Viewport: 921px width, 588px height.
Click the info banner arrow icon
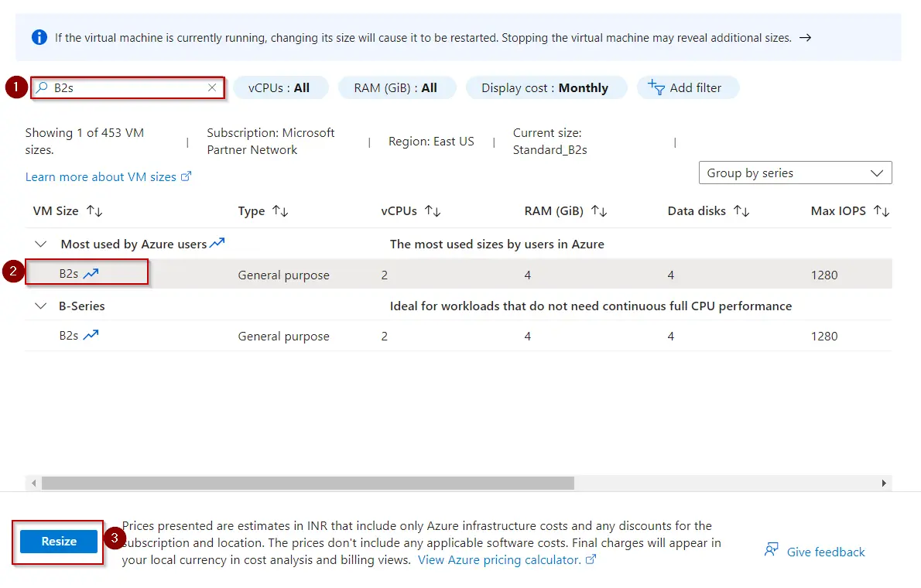coord(805,37)
